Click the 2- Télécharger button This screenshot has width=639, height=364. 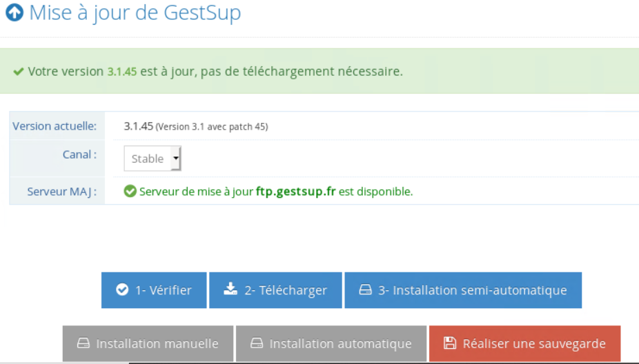click(x=275, y=290)
